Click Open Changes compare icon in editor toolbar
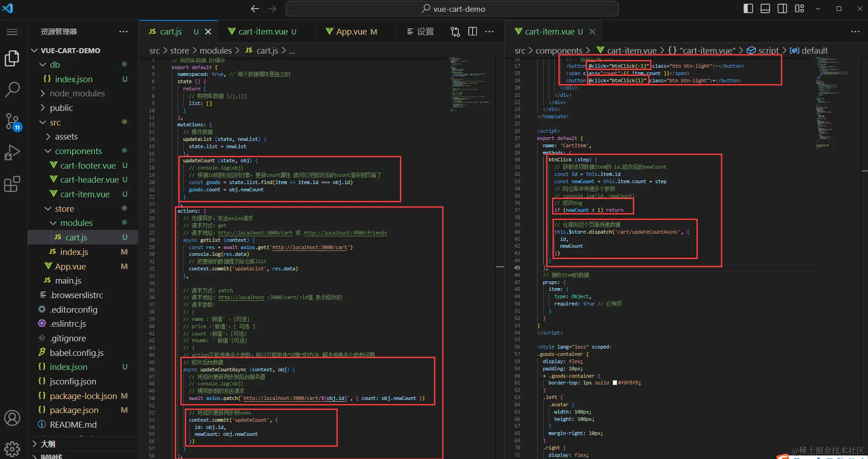 point(455,31)
